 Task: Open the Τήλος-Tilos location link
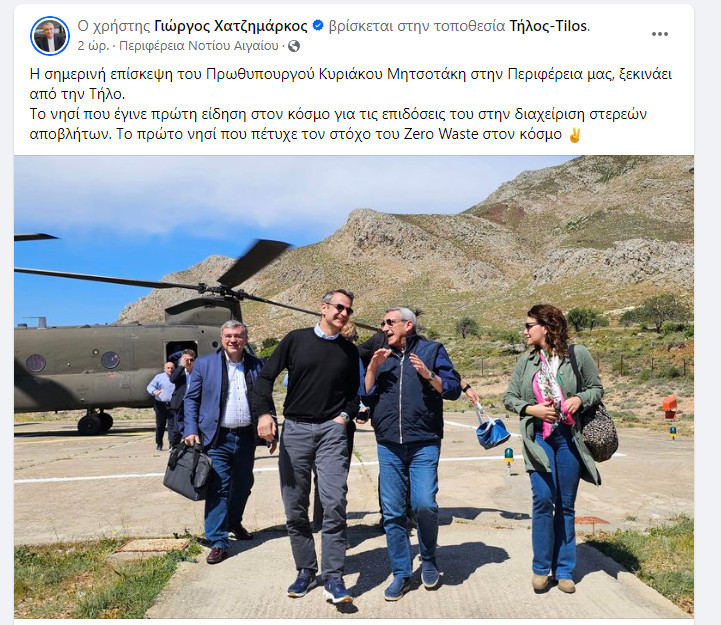[549, 26]
